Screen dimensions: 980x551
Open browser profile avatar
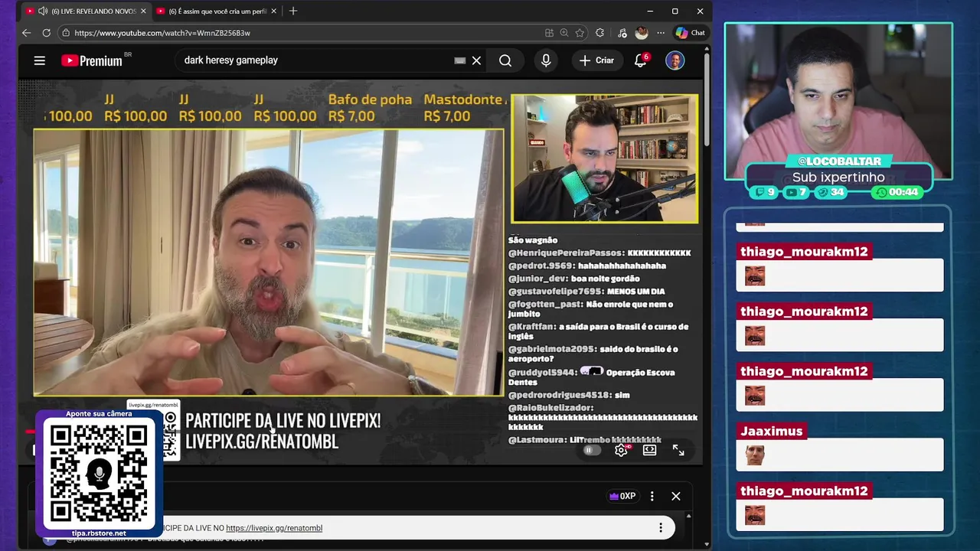(x=642, y=33)
